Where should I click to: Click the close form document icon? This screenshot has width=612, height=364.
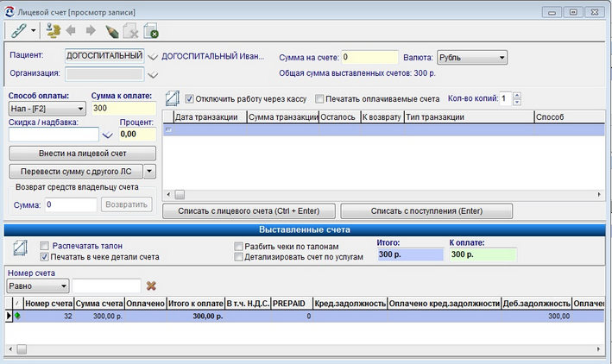pyautogui.click(x=151, y=31)
